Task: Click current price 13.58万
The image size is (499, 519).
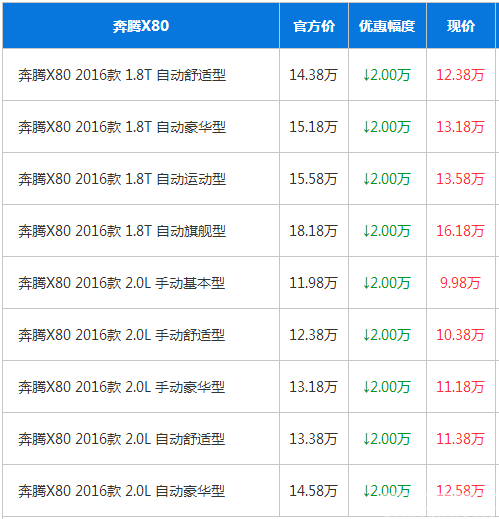Action: [460, 179]
